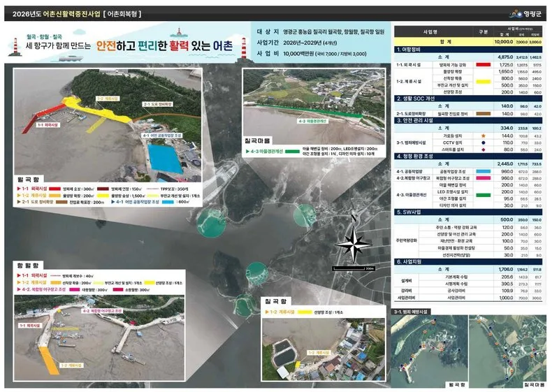Image resolution: width=559 pixels, height=392 pixels.
Task: Click the scale bar below the compass
Action: pyautogui.click(x=353, y=269)
